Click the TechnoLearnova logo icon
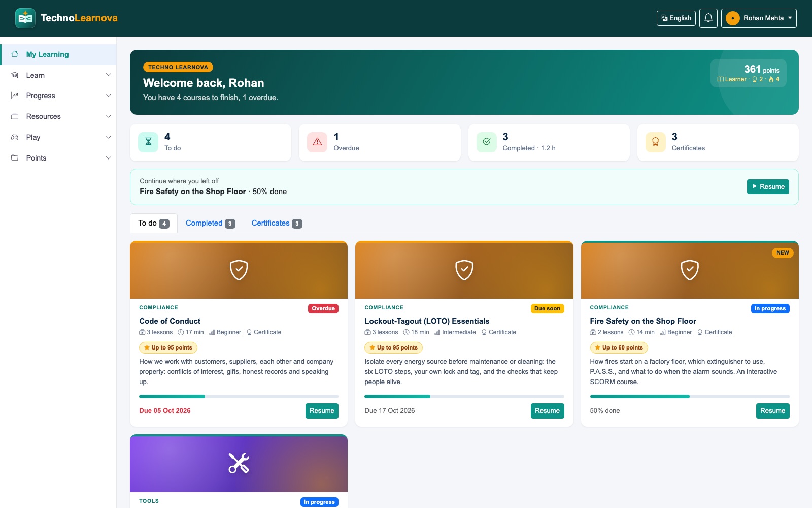 pos(25,18)
